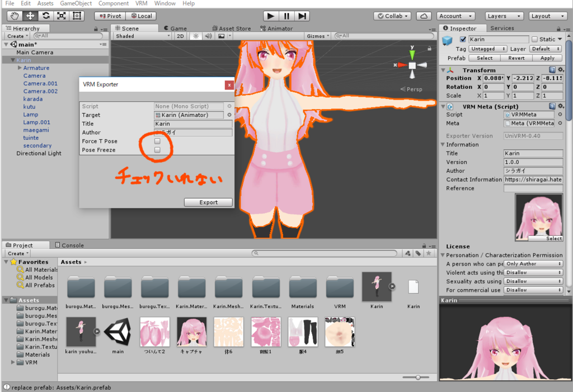The image size is (573, 392).
Task: Select the Hand tool in toolbar
Action: 15,16
